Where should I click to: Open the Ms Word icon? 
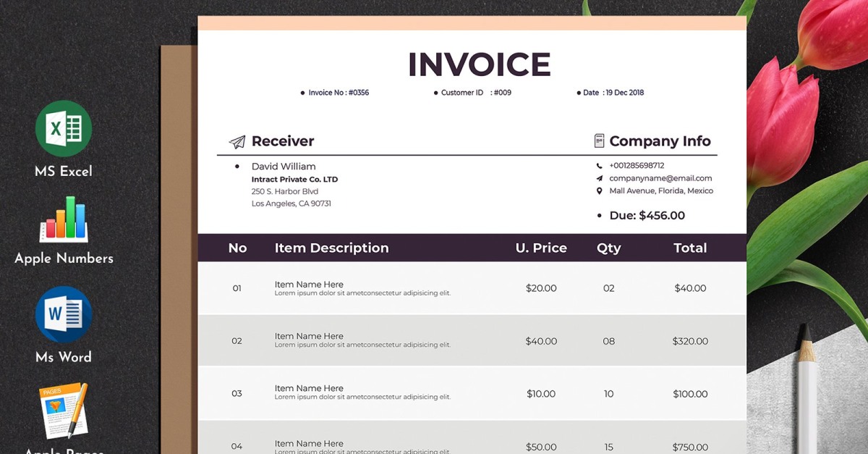click(x=64, y=314)
